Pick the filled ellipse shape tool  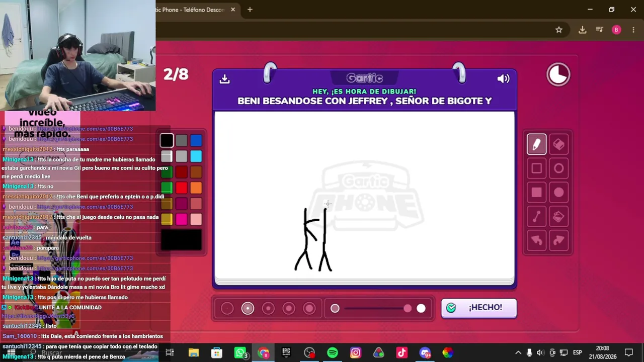tap(558, 193)
